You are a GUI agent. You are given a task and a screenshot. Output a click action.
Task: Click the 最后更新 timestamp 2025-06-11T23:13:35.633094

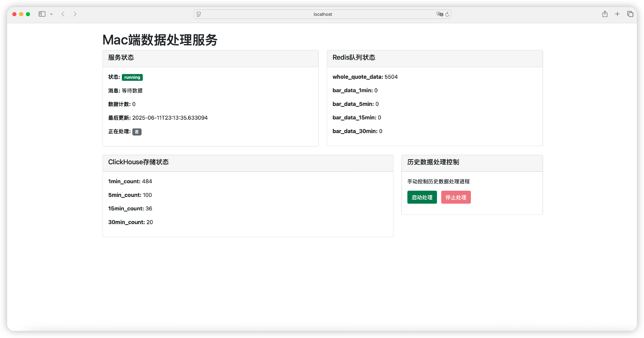[x=170, y=118]
